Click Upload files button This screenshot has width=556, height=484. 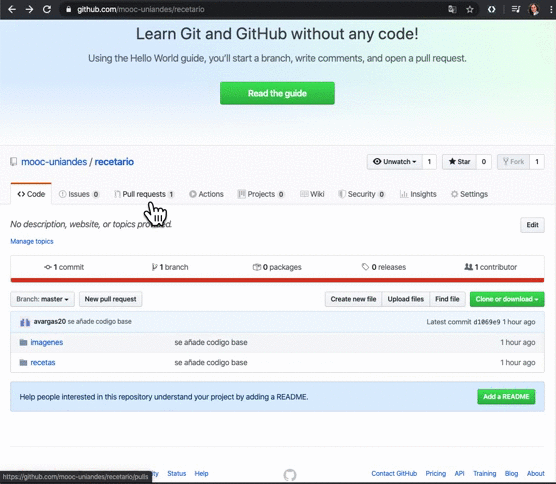pos(406,299)
